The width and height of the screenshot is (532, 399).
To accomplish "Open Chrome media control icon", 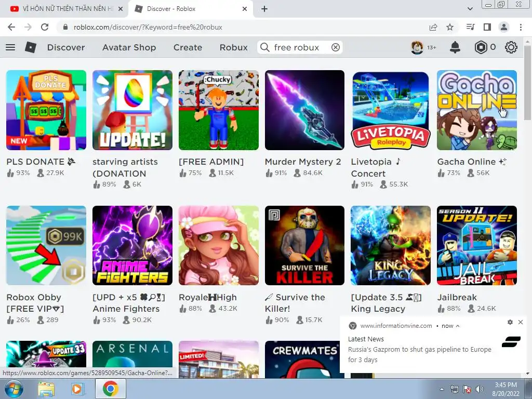I will coord(470,27).
